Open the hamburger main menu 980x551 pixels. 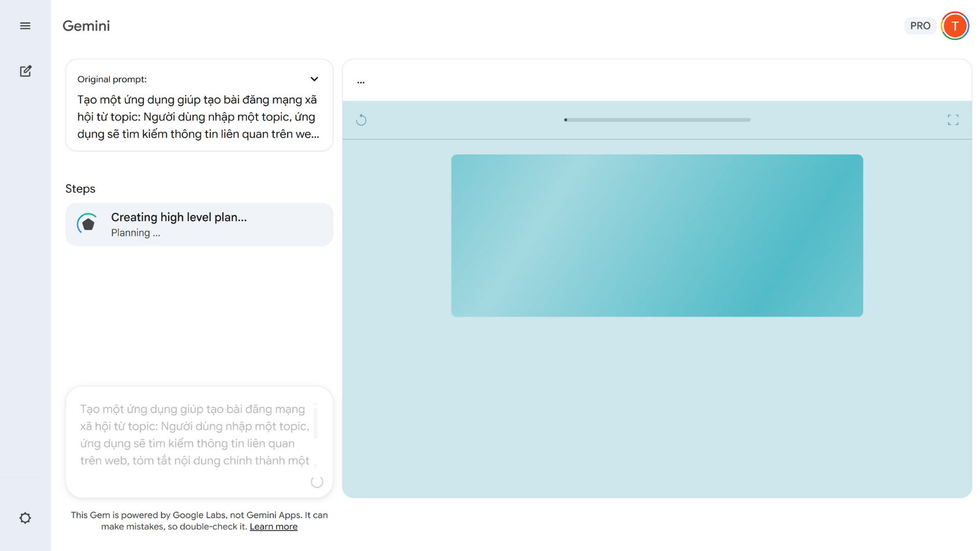coord(25,26)
